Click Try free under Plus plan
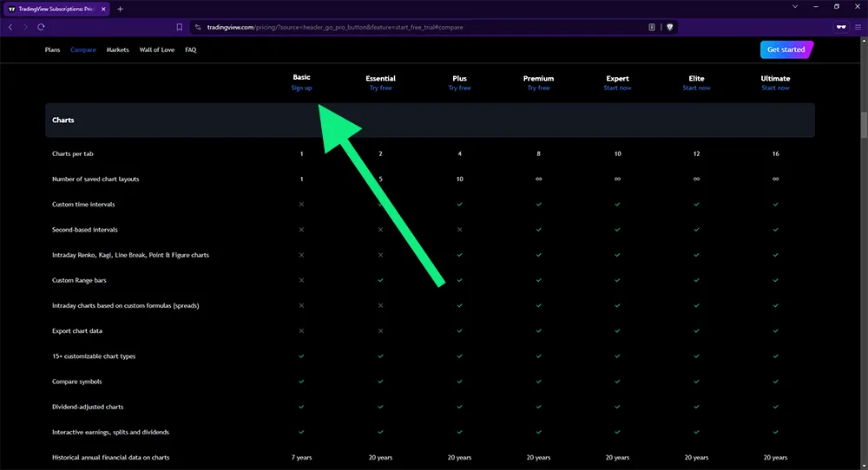Viewport: 868px width, 470px height. pos(459,88)
